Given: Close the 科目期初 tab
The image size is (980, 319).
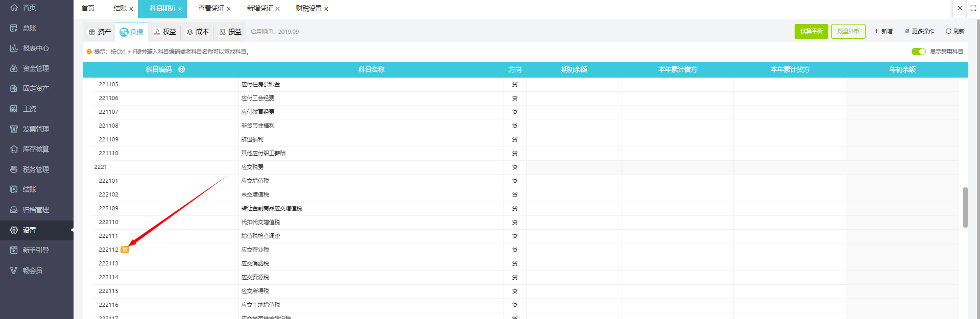Looking at the screenshot, I should click(180, 9).
